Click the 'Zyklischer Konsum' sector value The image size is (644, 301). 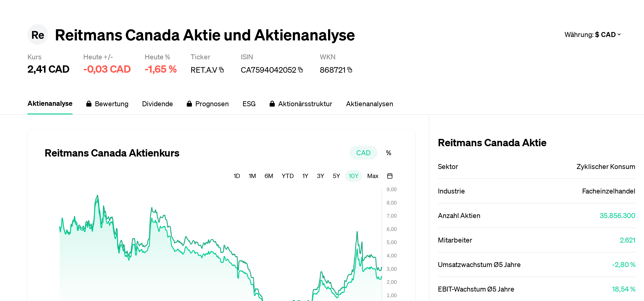(x=606, y=167)
